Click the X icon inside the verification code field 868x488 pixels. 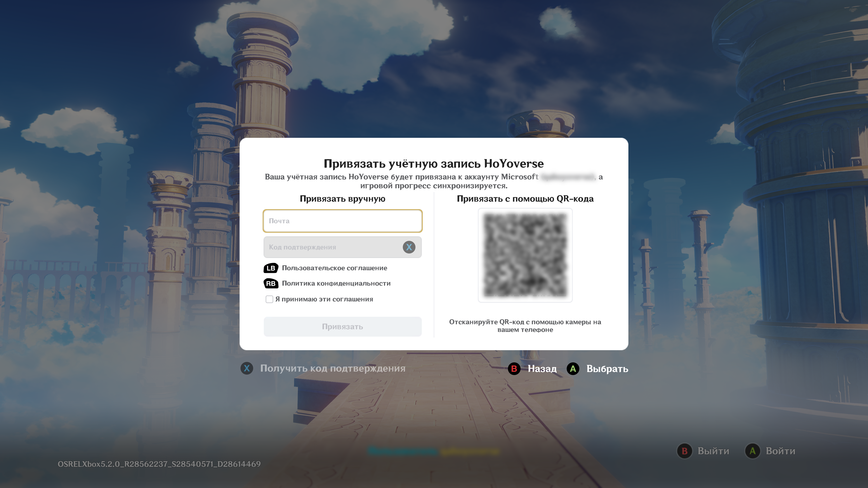(x=409, y=247)
